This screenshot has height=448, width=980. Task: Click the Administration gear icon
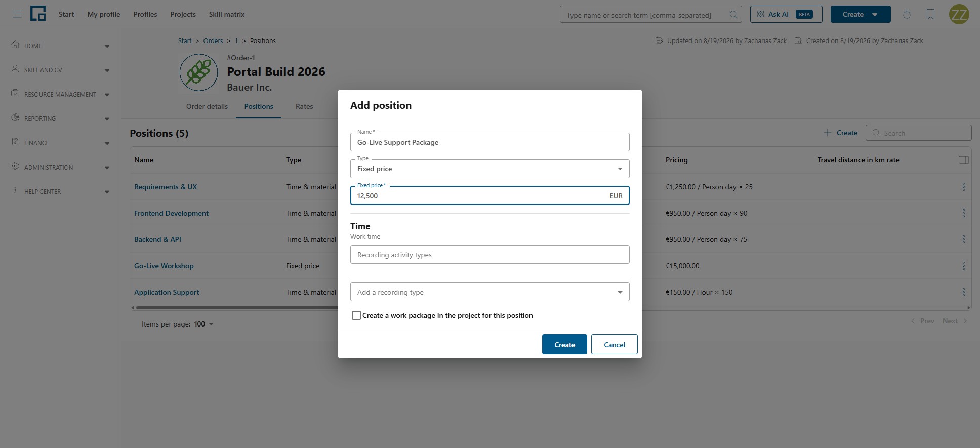15,166
